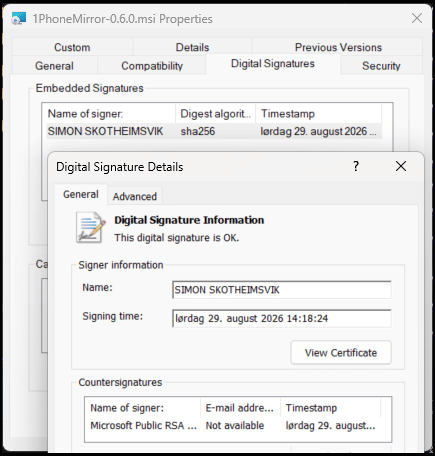The width and height of the screenshot is (435, 456).
Task: Select the General tab in Properties
Action: 54,66
